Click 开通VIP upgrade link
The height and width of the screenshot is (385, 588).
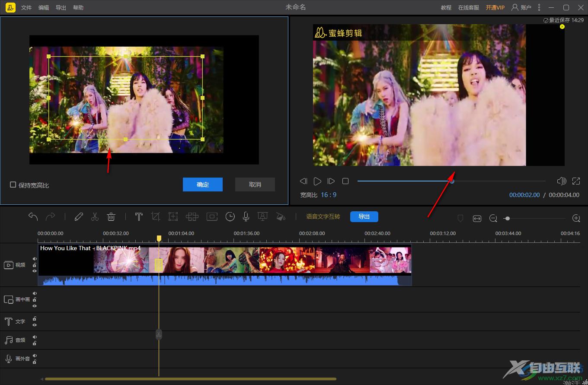click(495, 8)
